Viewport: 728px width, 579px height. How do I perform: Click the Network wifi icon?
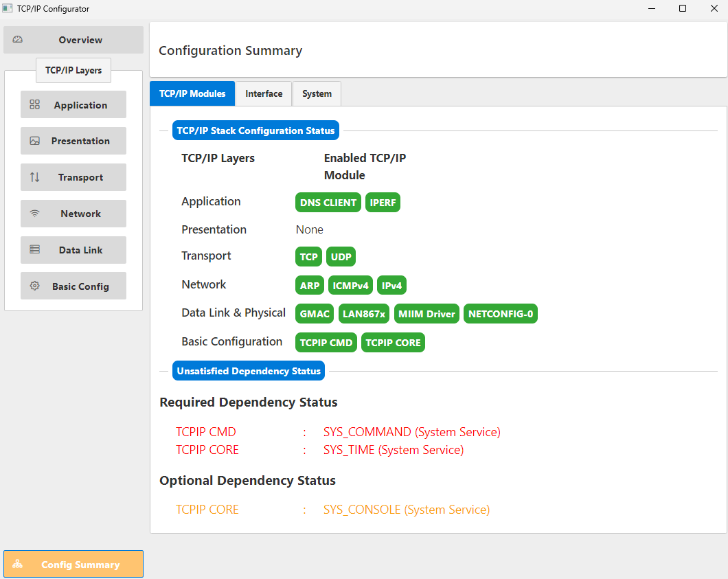click(35, 214)
